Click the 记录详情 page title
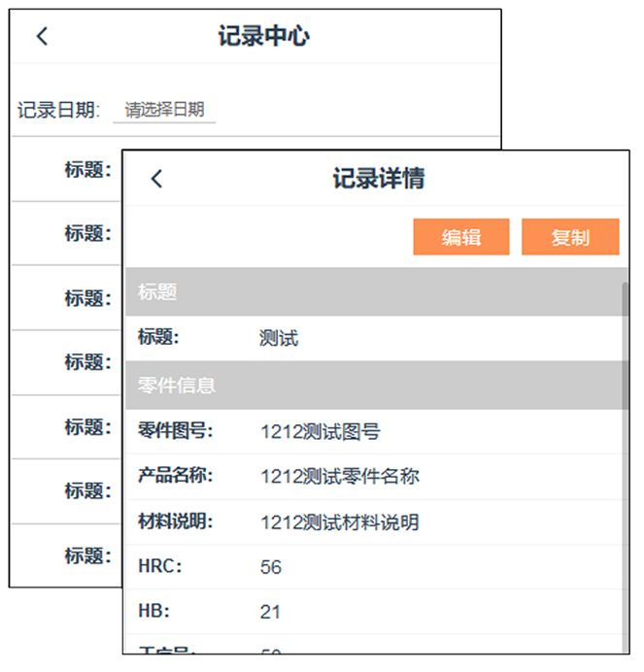644x672 pixels. point(378,179)
